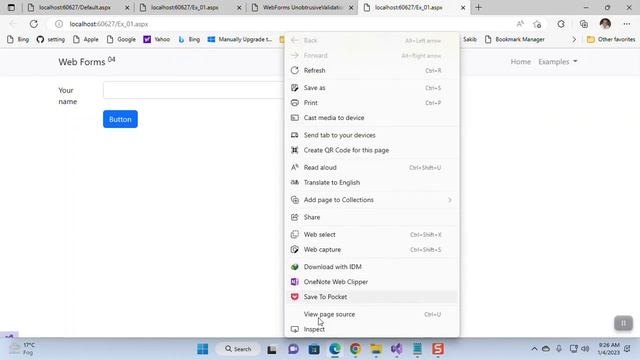Open the user profile avatar
640x360 pixels.
pyautogui.click(x=605, y=24)
